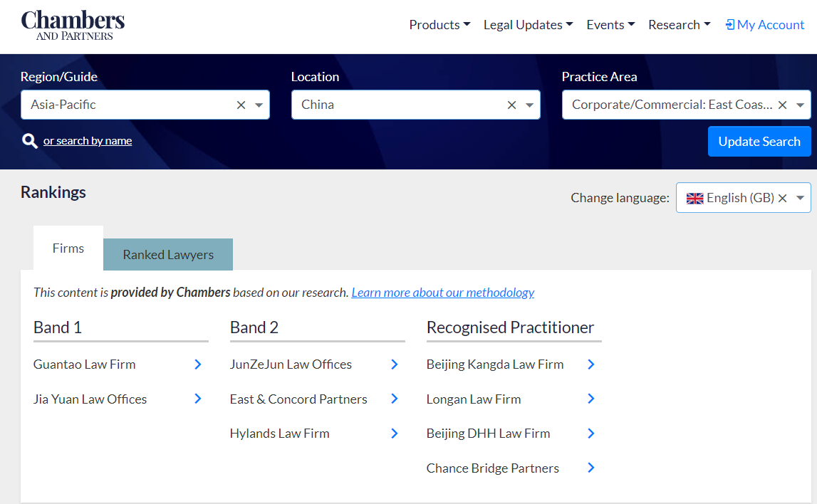This screenshot has width=817, height=504.
Task: Switch to the Ranked Lawyers tab
Action: click(168, 255)
